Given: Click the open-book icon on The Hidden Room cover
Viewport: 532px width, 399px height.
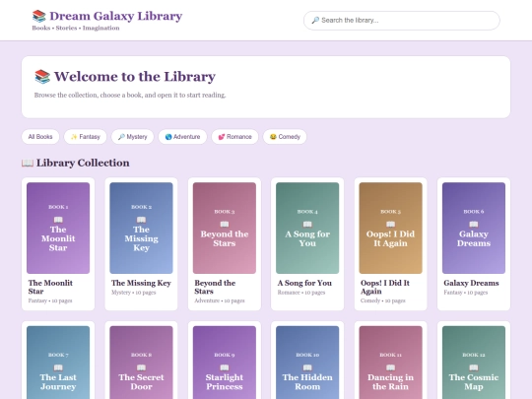Looking at the screenshot, I should point(307,367).
